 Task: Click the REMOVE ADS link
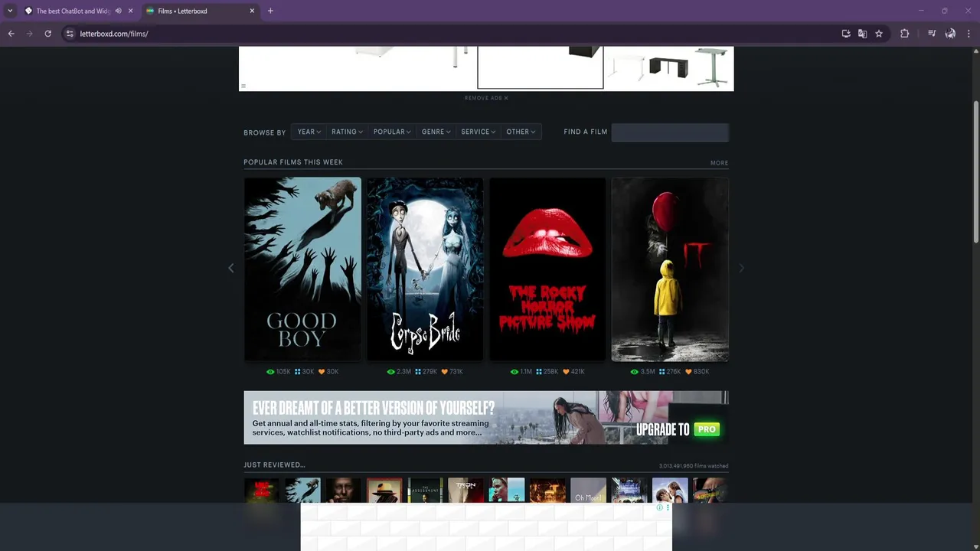(486, 98)
